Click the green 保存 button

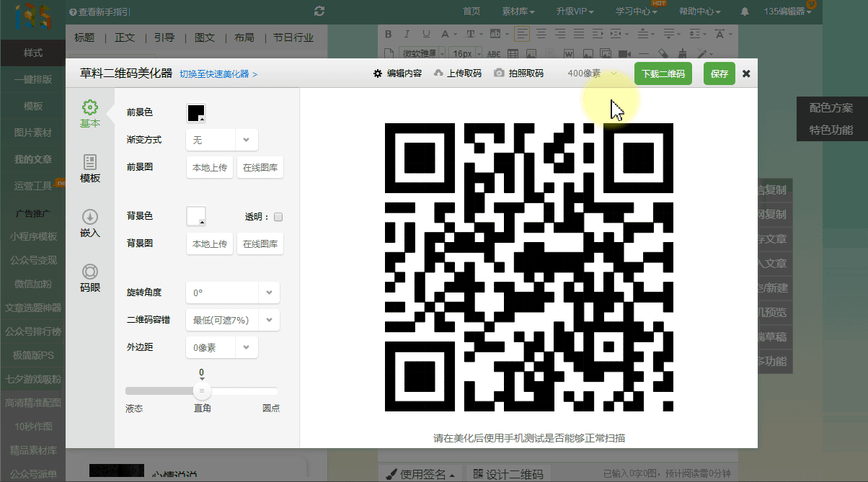(719, 73)
